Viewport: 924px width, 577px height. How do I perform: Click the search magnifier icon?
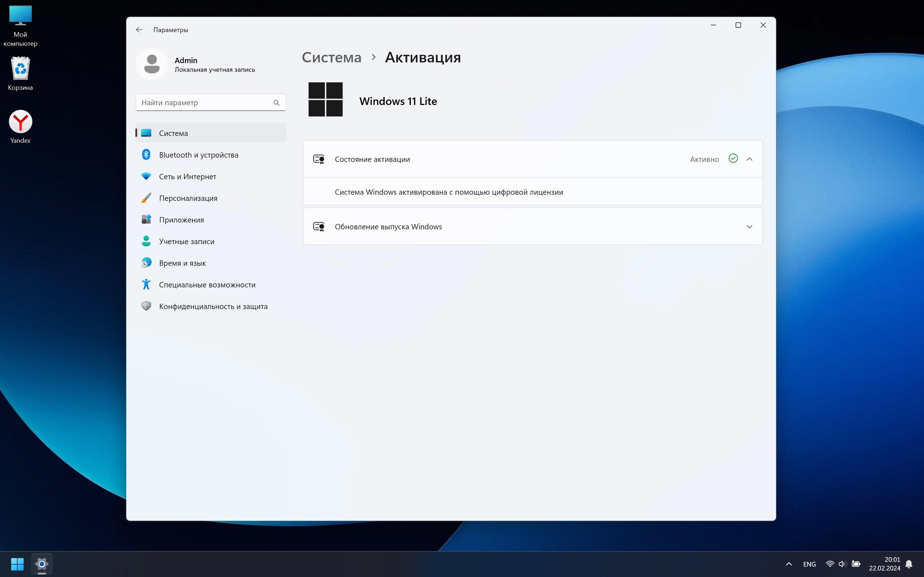pos(276,103)
